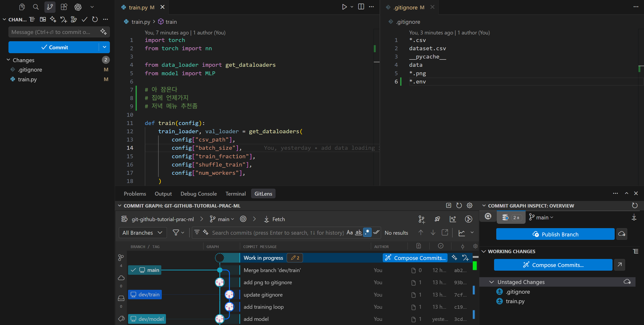Collapse the Unstaged Changes section
This screenshot has width=644, height=325.
(491, 282)
